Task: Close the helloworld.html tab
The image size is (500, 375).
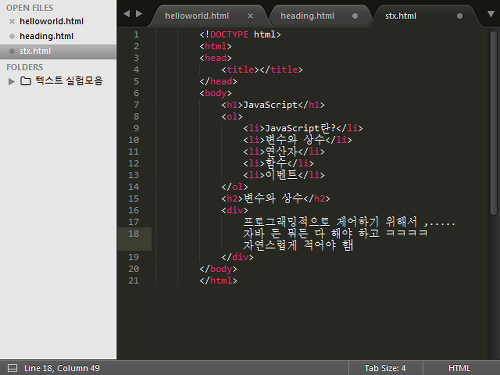Action: 250,16
